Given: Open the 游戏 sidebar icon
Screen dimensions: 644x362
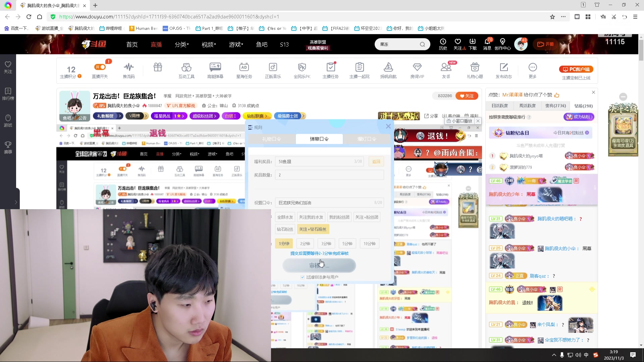Looking at the screenshot, I should 8,118.
